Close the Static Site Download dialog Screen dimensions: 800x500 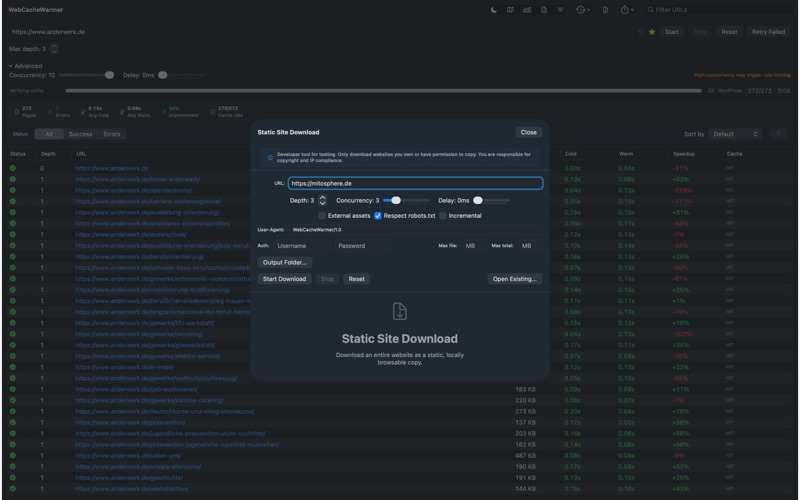(529, 132)
